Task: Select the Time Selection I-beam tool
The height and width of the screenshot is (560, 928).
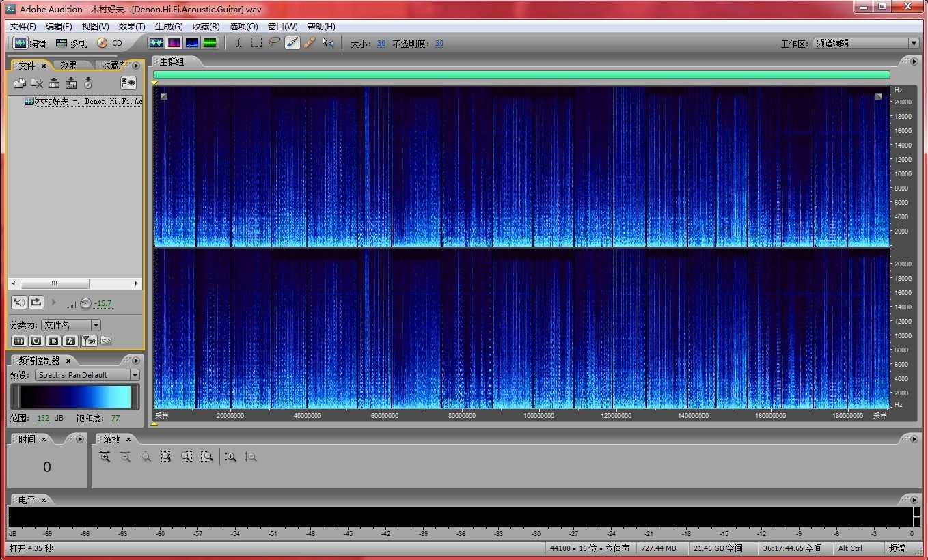Action: pyautogui.click(x=238, y=43)
